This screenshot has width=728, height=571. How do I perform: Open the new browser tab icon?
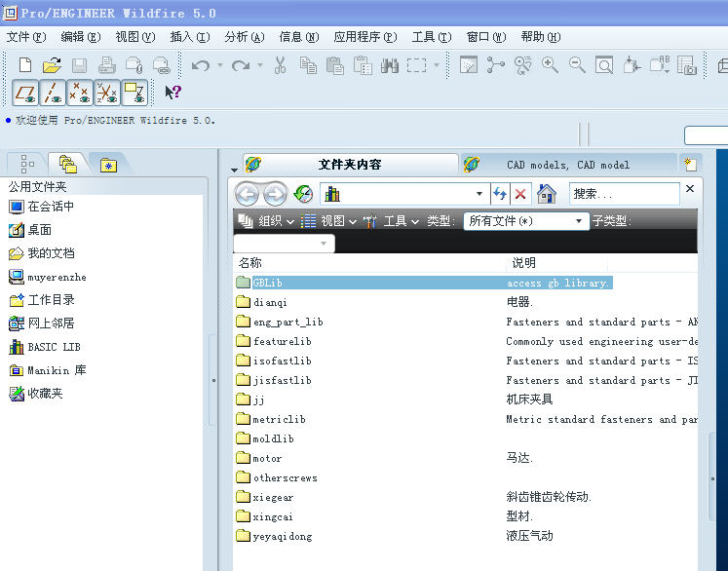coord(690,165)
